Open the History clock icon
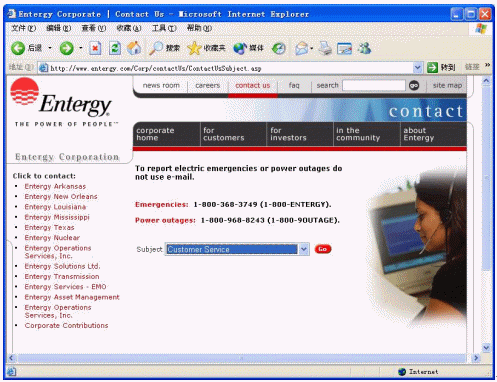This screenshot has height=382, width=497. click(279, 49)
